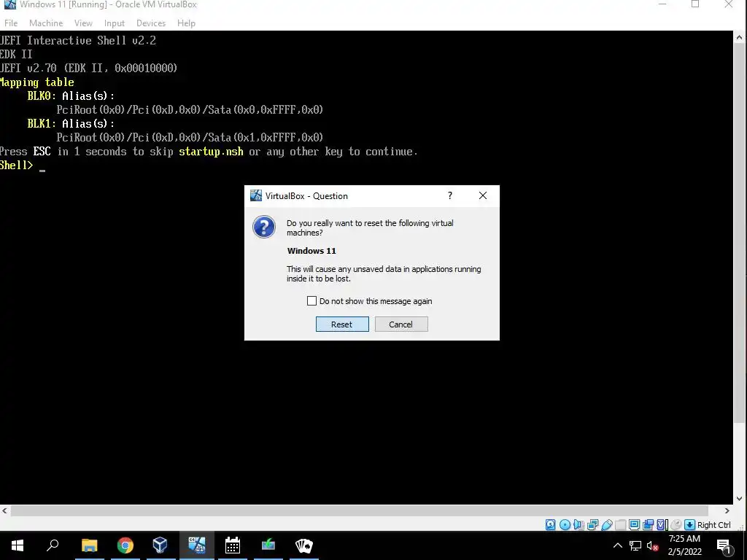
Task: Show hidden system tray icons
Action: coord(617,545)
